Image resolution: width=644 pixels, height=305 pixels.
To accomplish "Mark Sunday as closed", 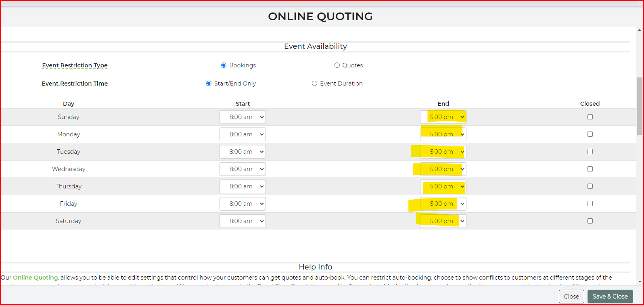I will tap(590, 117).
